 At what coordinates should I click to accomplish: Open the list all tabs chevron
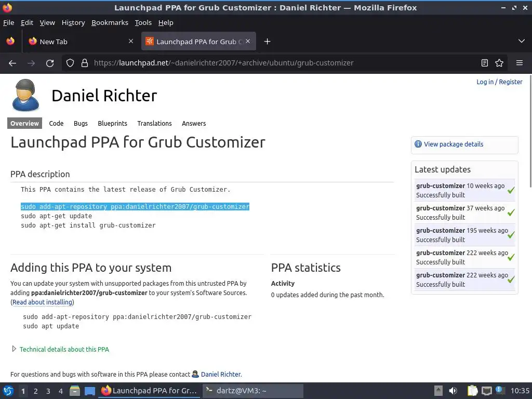coord(522,41)
